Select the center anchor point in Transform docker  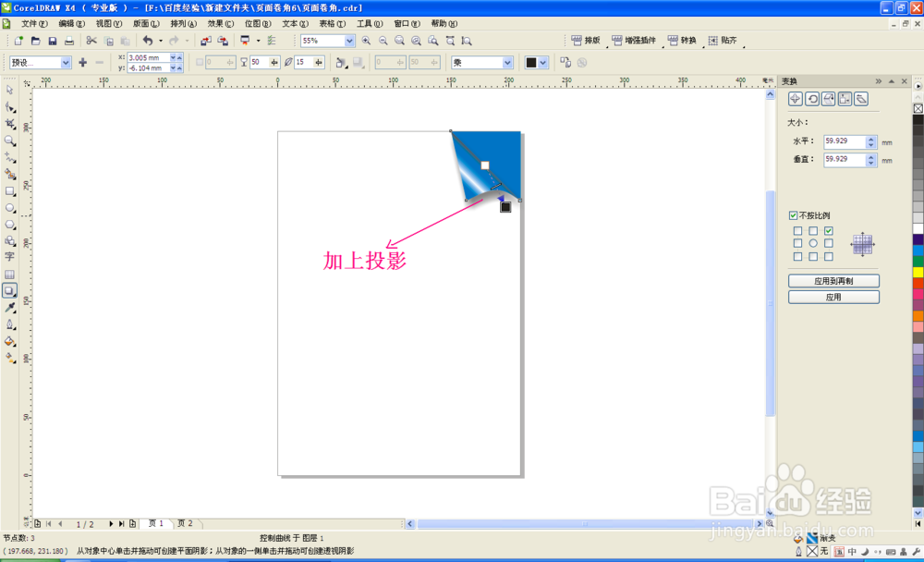click(x=813, y=242)
